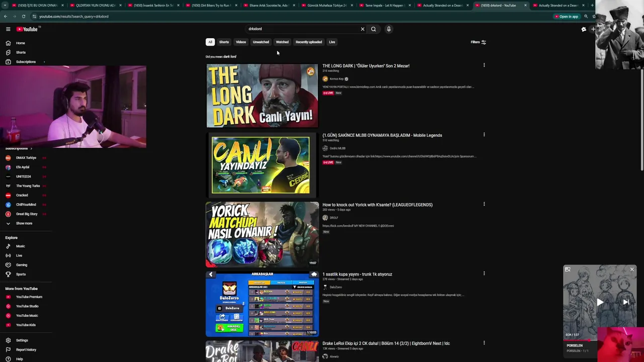The height and width of the screenshot is (362, 644).
Task: Open options menu for MLBB video
Action: coord(484,135)
